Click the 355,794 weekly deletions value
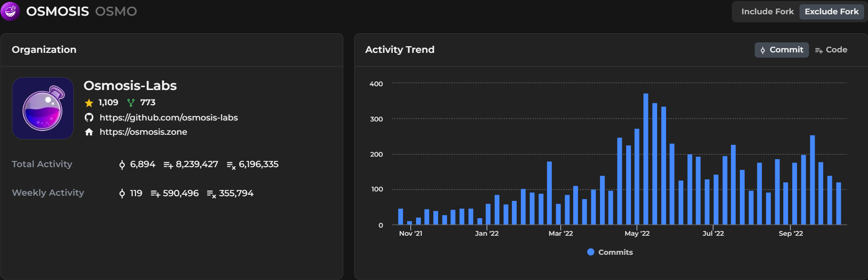868x280 pixels. coord(236,193)
